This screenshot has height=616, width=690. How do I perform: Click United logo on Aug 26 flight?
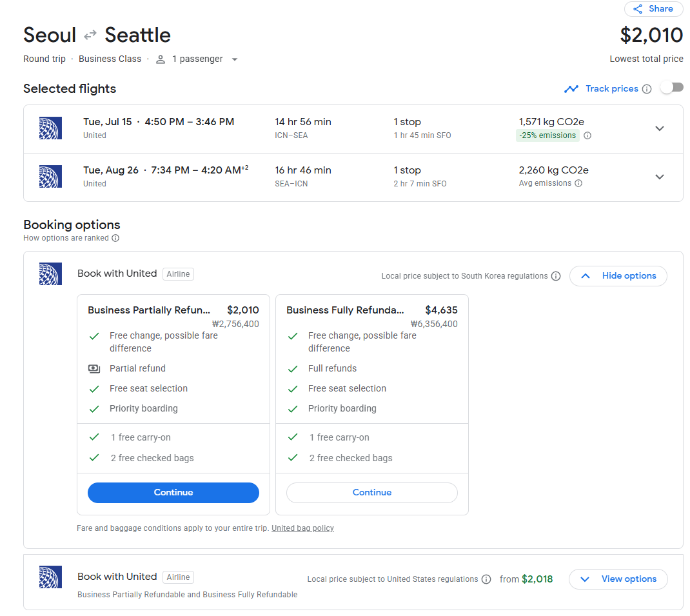pos(50,177)
